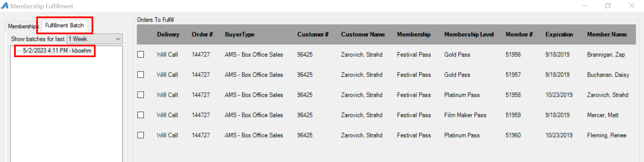The width and height of the screenshot is (644, 162).
Task: Select the Zarovich, Strahd member 51958 checkbox
Action: pyautogui.click(x=141, y=95)
